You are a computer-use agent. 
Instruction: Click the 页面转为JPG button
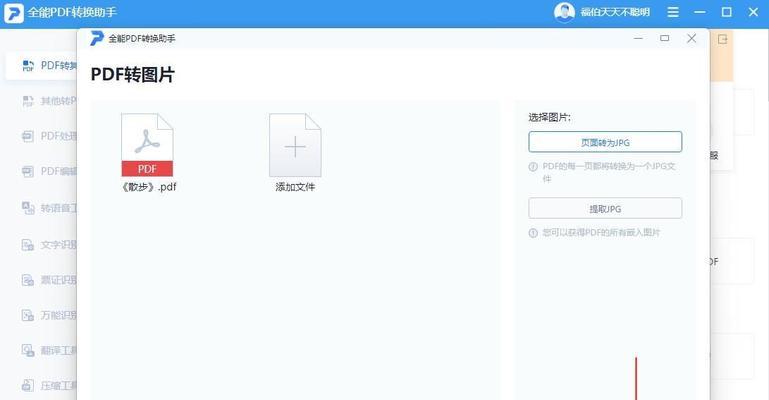click(605, 142)
